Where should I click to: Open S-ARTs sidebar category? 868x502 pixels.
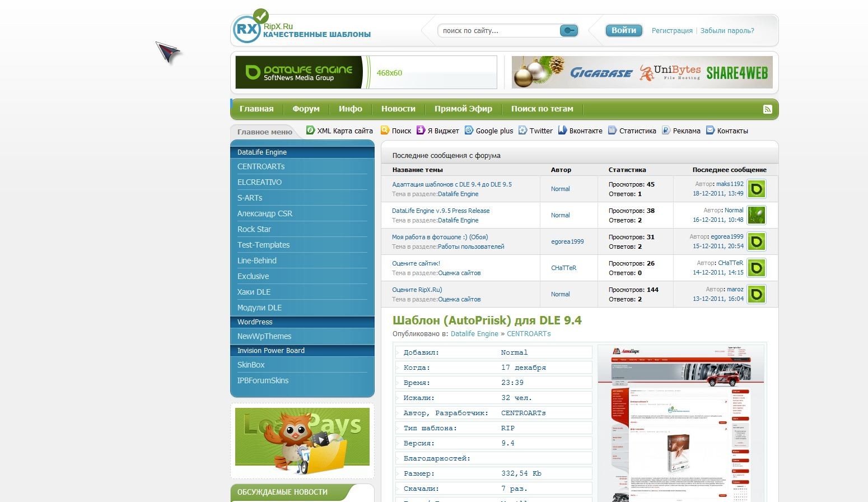250,198
